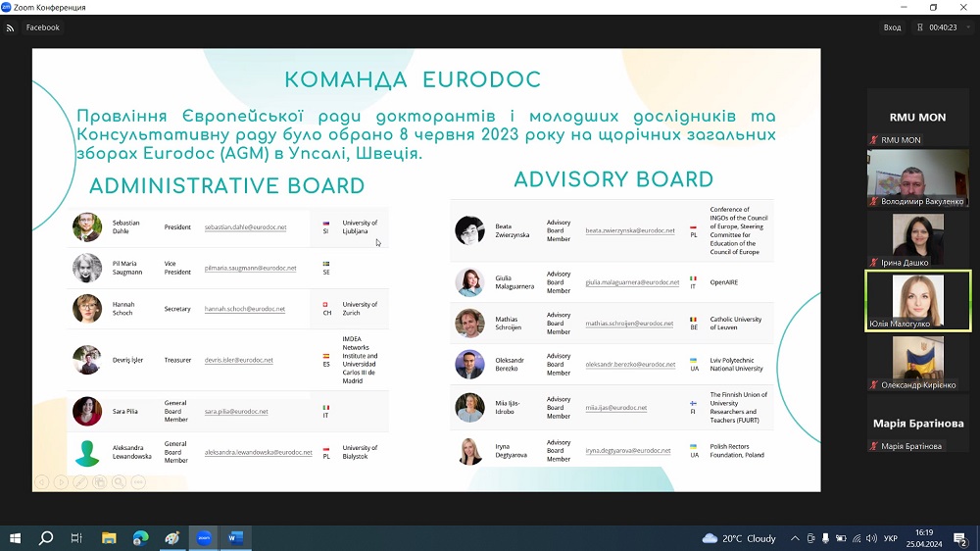This screenshot has width=980, height=551.
Task: Click beata.zwierzynska@eurodoc.net email link
Action: (629, 231)
